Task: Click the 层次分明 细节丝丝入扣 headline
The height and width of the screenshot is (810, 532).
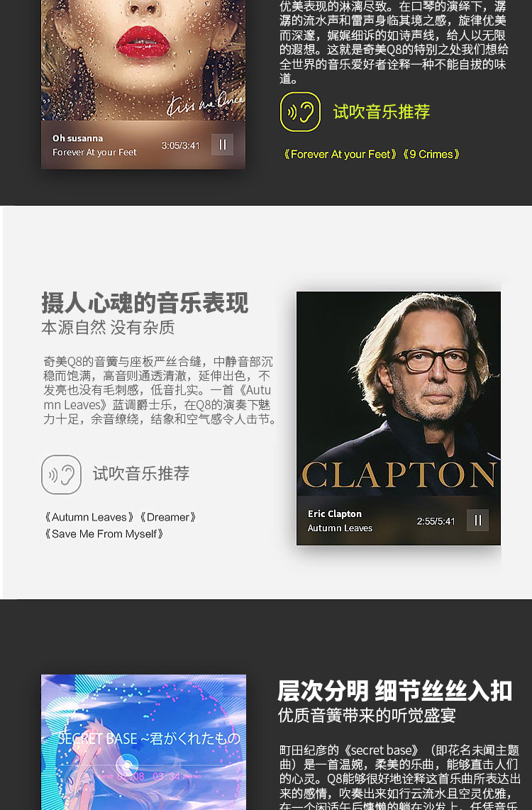Action: tap(394, 691)
